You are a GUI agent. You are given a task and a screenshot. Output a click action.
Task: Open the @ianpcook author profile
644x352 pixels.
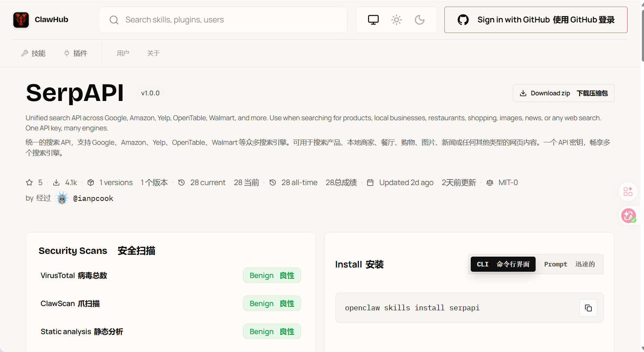tap(93, 198)
